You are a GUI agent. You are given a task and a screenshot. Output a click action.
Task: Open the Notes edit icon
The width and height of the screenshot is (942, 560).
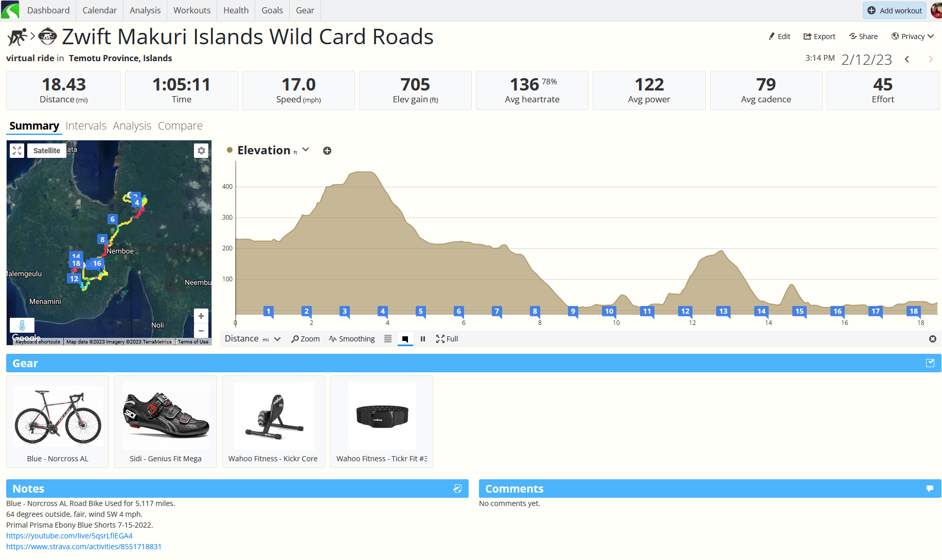(457, 489)
